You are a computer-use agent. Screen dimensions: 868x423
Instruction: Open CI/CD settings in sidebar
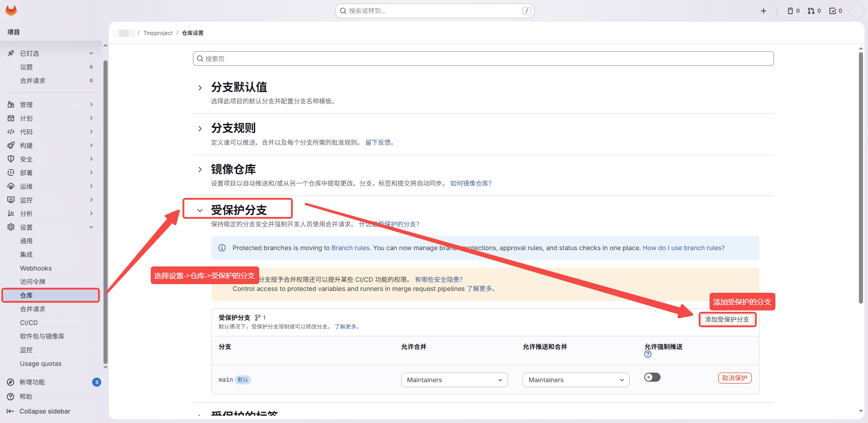[29, 323]
